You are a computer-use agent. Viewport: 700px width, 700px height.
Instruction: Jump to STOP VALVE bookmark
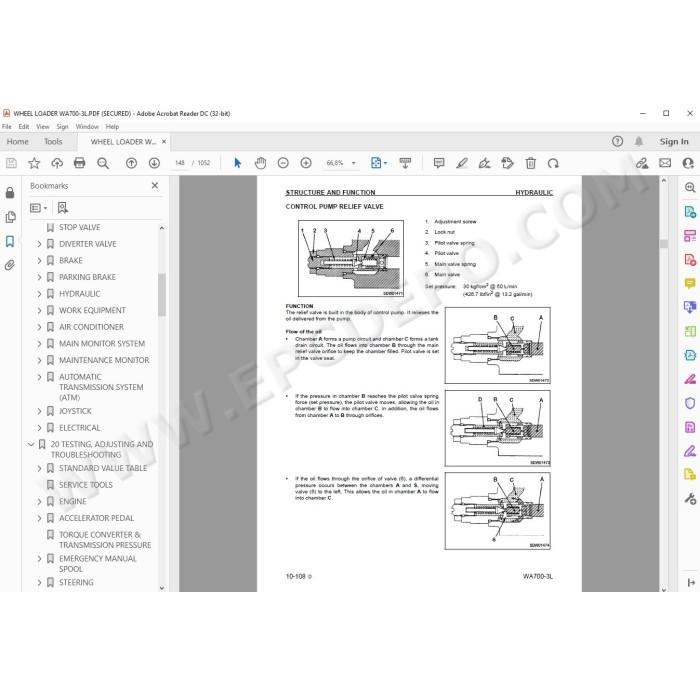coord(79,227)
